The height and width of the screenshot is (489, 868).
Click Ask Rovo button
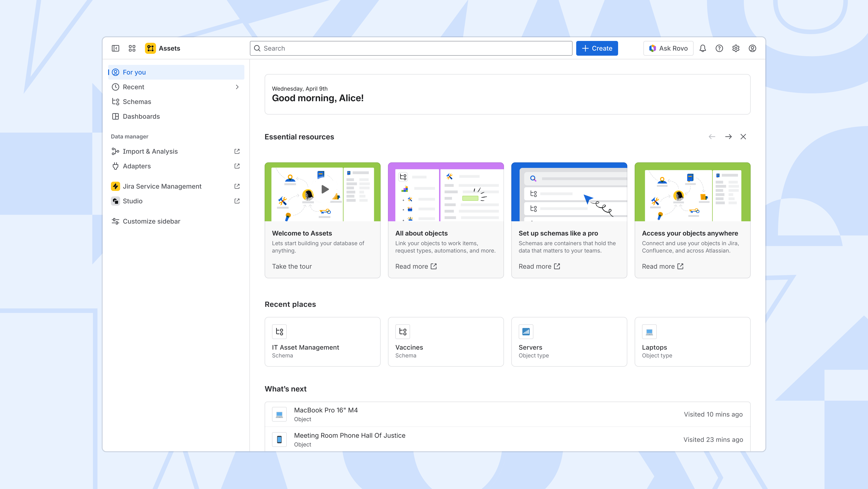[668, 48]
